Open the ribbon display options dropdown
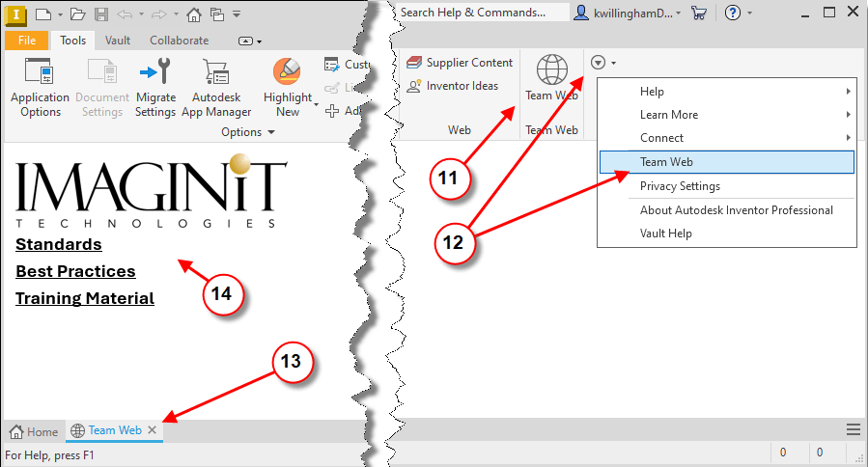Screen dimensions: 868x467 point(250,41)
